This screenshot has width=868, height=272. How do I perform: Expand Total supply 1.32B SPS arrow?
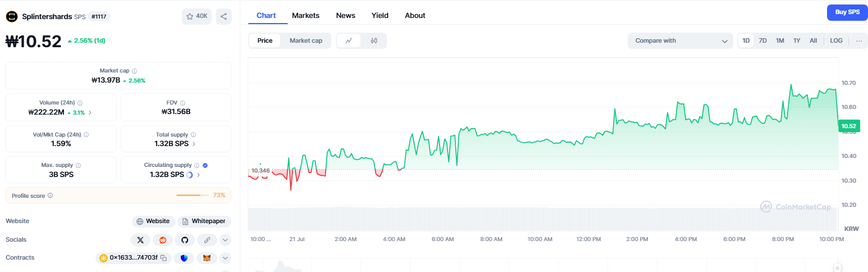tap(194, 144)
